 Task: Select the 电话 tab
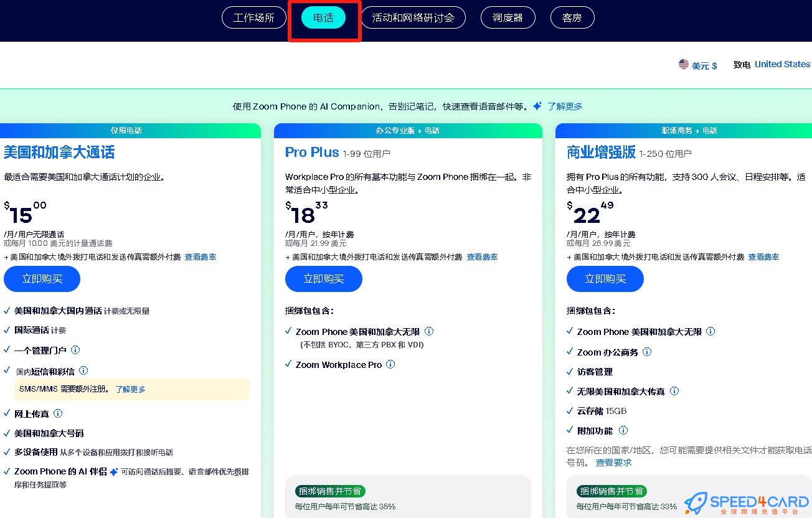323,17
